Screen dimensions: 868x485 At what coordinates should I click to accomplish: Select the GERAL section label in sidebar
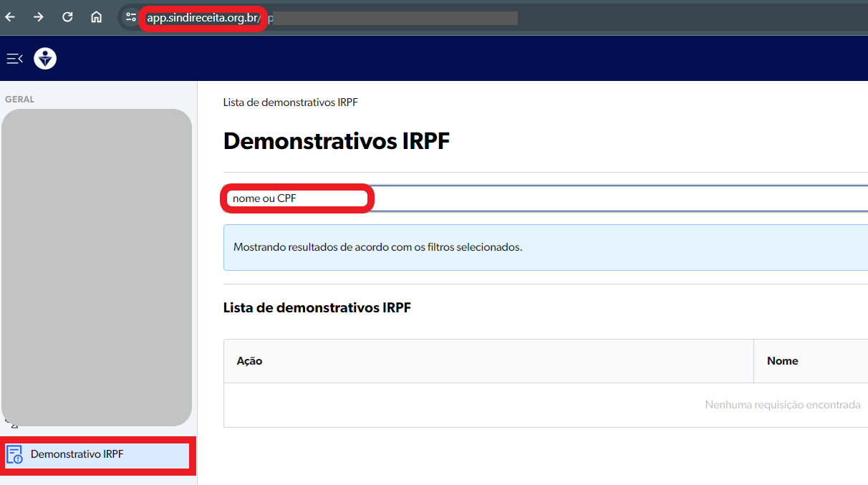19,100
